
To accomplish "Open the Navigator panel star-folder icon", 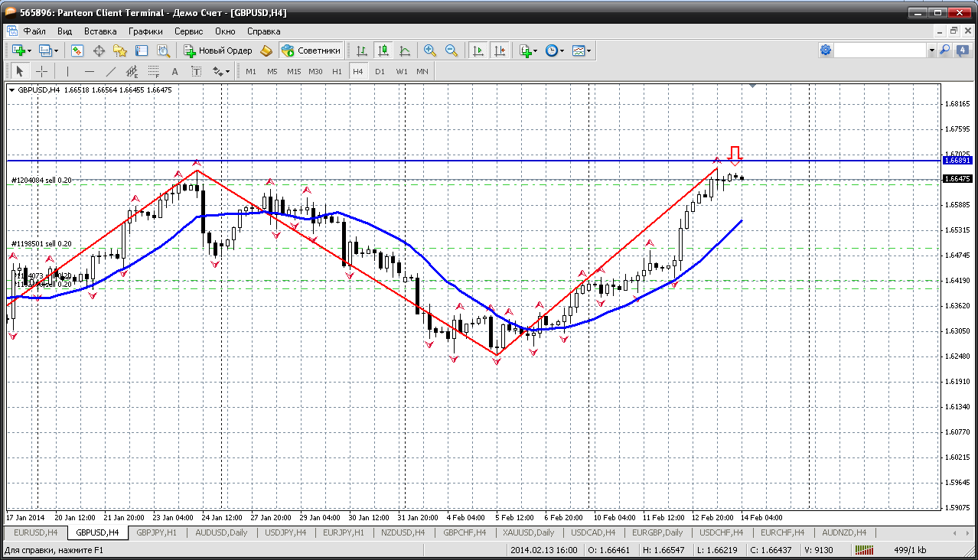I will [120, 50].
